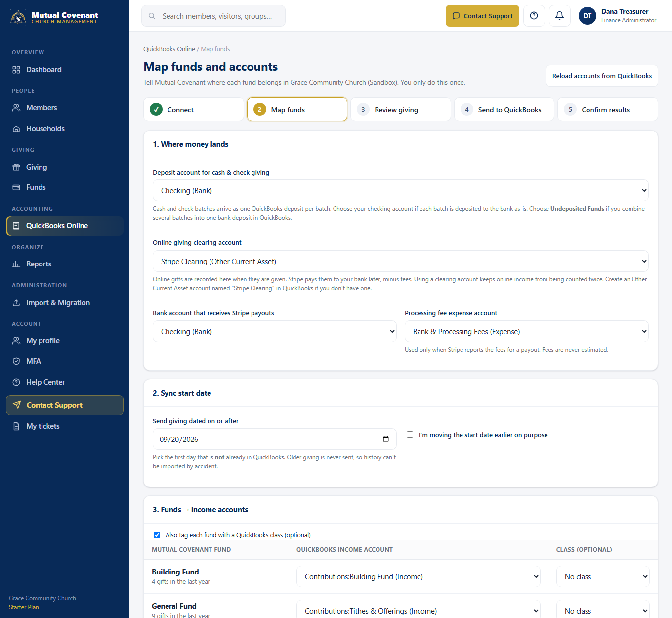
Task: Go to the Send to QuickBooks step
Action: click(504, 109)
